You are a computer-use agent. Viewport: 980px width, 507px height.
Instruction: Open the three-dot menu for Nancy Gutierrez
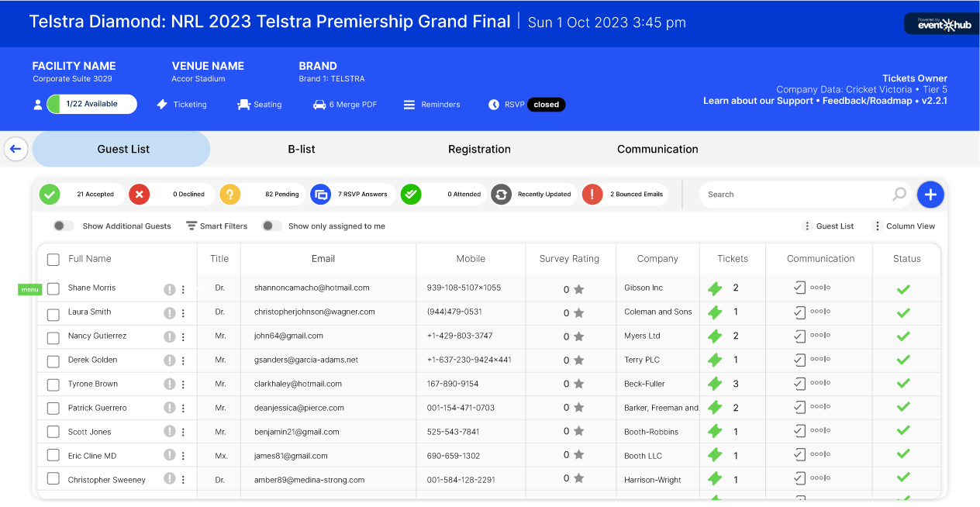(x=183, y=337)
